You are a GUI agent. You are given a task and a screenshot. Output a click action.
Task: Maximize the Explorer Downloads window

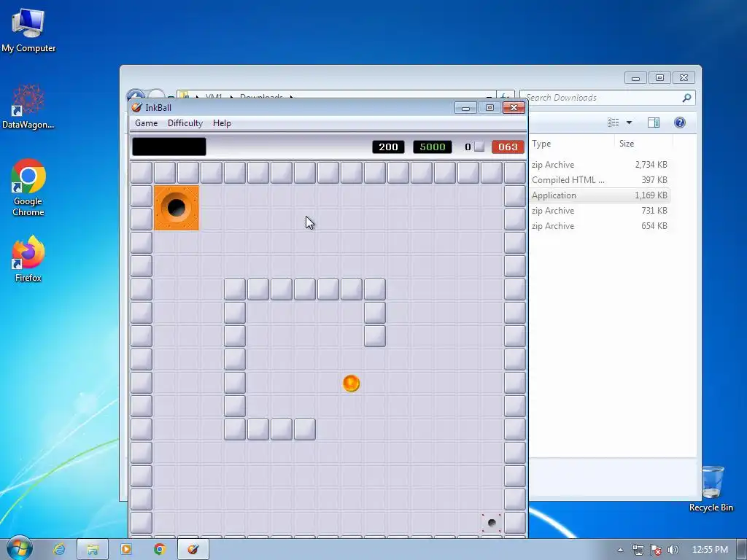[659, 77]
